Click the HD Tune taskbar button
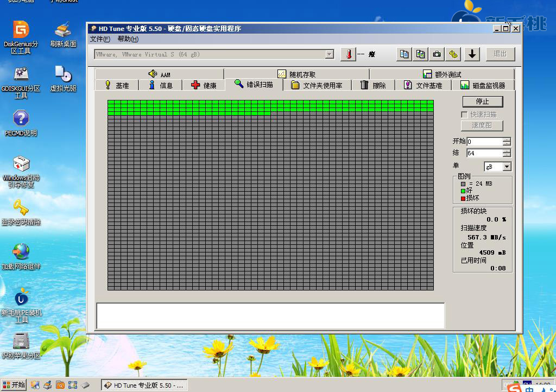This screenshot has width=556, height=392. click(x=144, y=385)
